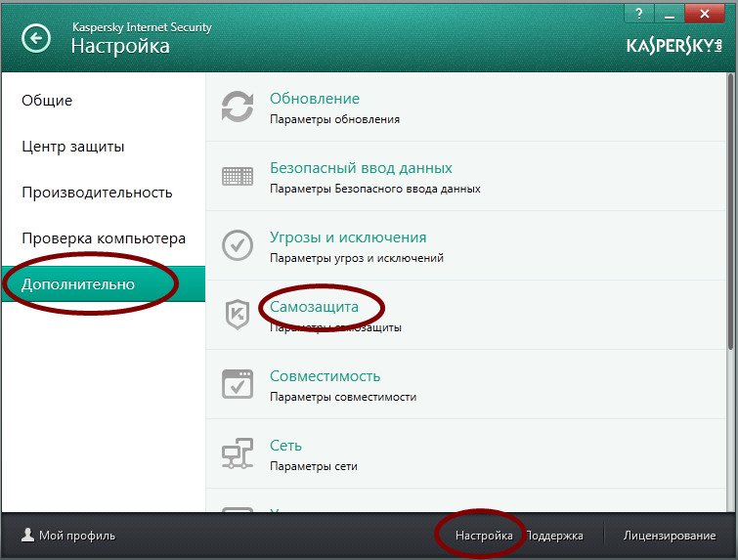Image resolution: width=738 pixels, height=560 pixels.
Task: Click the Kaspersky Lab logo
Action: click(674, 46)
